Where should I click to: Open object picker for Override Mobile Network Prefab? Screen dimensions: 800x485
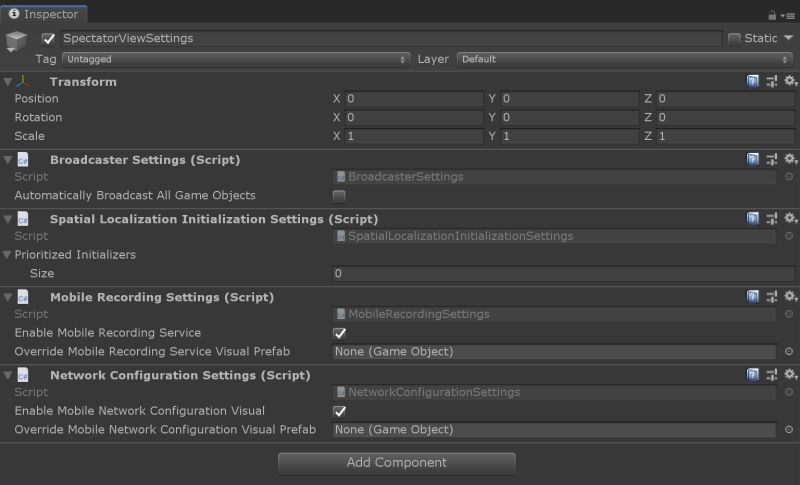click(x=789, y=429)
